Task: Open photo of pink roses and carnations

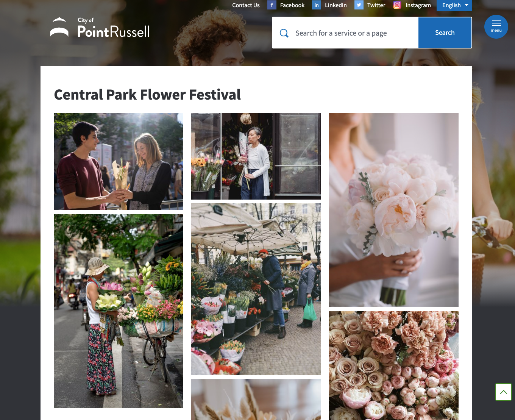Action: coord(394,365)
